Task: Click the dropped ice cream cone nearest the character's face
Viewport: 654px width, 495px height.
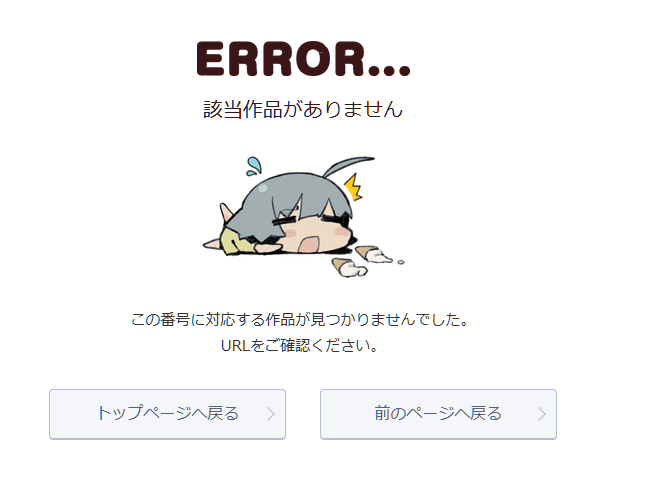Action: (x=373, y=254)
